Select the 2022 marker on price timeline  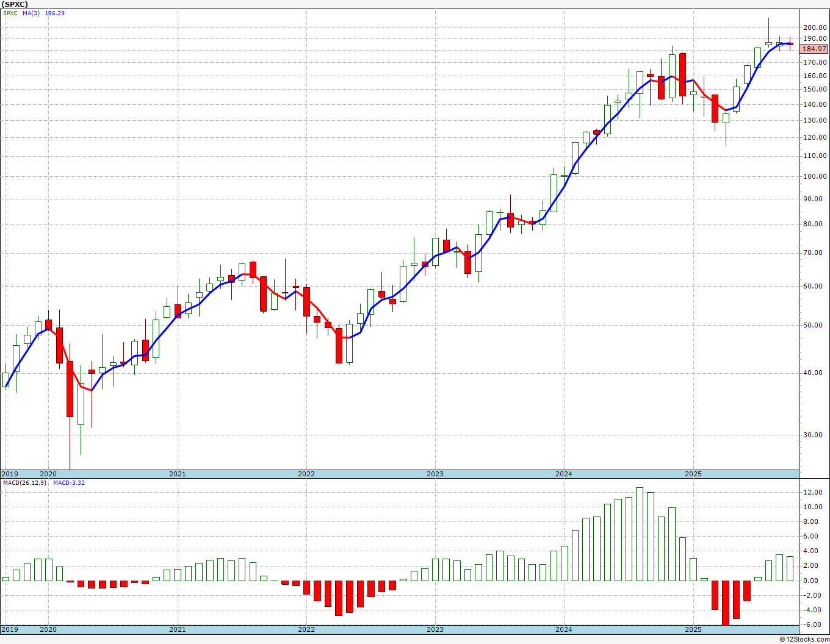pos(306,474)
